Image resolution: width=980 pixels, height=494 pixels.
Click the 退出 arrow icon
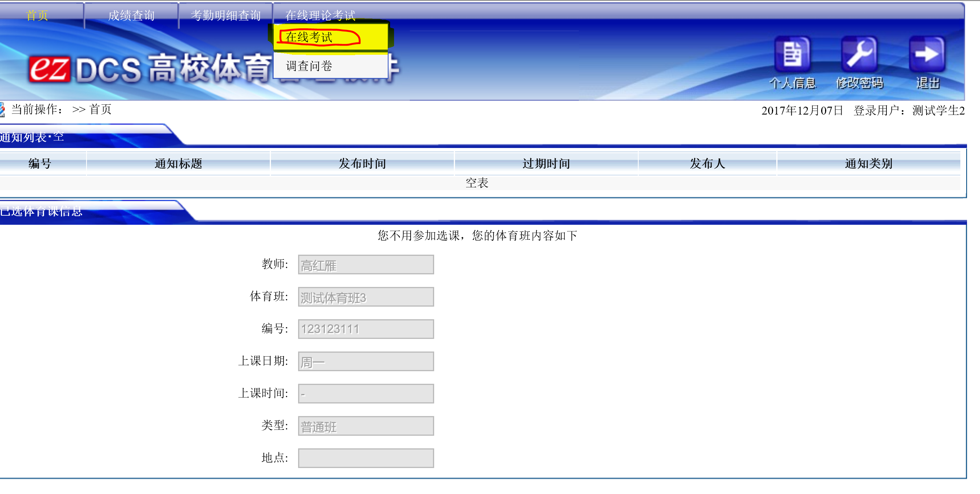click(927, 54)
